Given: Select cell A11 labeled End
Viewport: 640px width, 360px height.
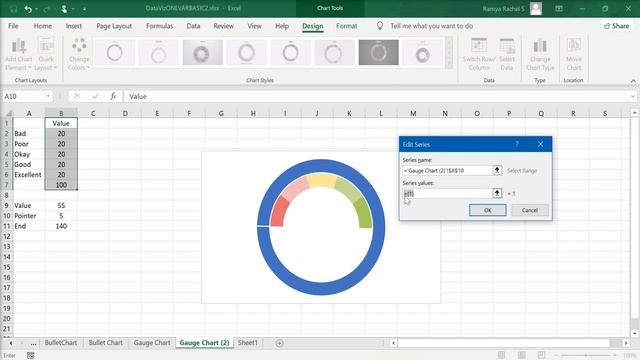Looking at the screenshot, I should point(29,226).
